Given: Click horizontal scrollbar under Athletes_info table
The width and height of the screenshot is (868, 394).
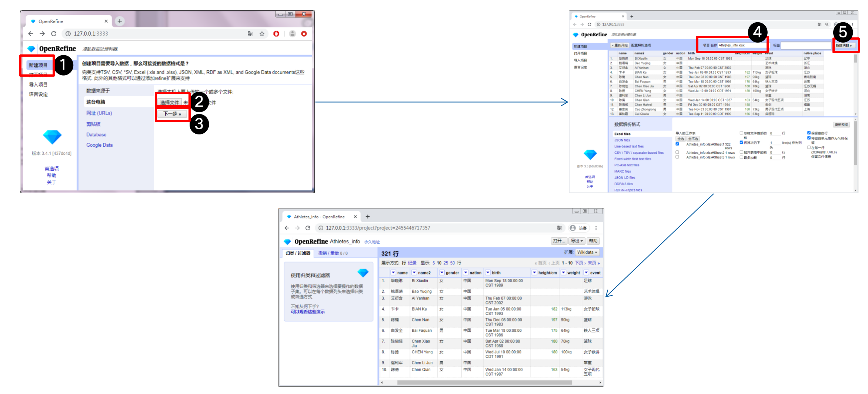Looking at the screenshot, I should tap(485, 383).
